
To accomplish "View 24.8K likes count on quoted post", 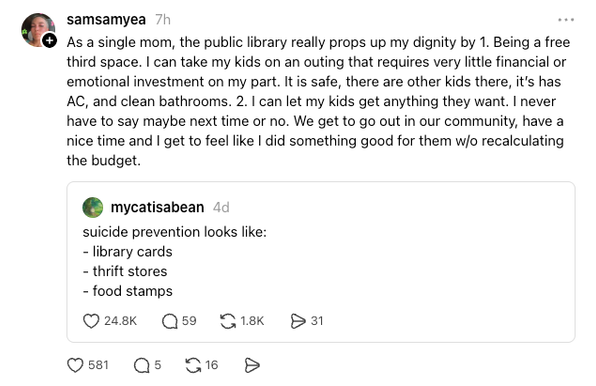I will [120, 321].
